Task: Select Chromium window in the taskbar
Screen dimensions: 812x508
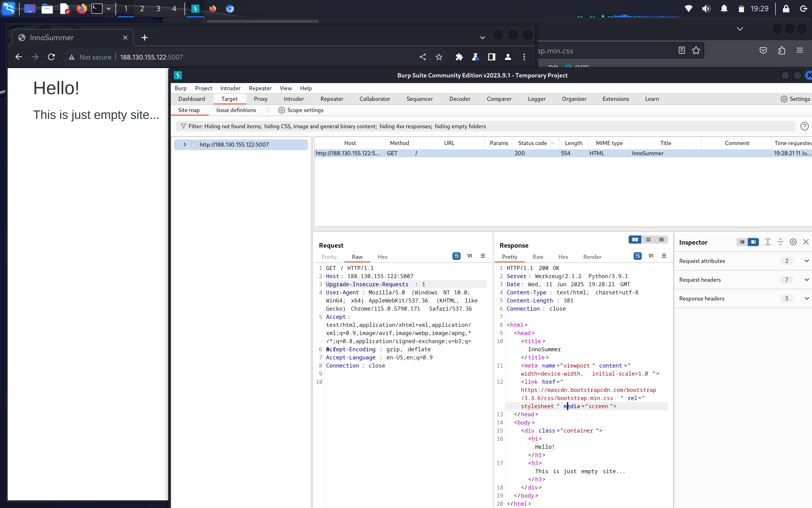Action: tap(230, 8)
